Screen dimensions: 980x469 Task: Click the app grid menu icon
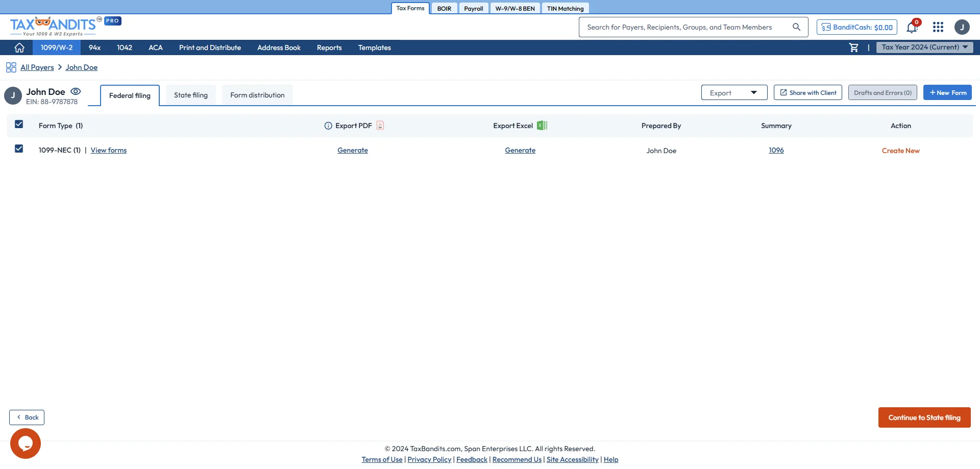(x=938, y=27)
